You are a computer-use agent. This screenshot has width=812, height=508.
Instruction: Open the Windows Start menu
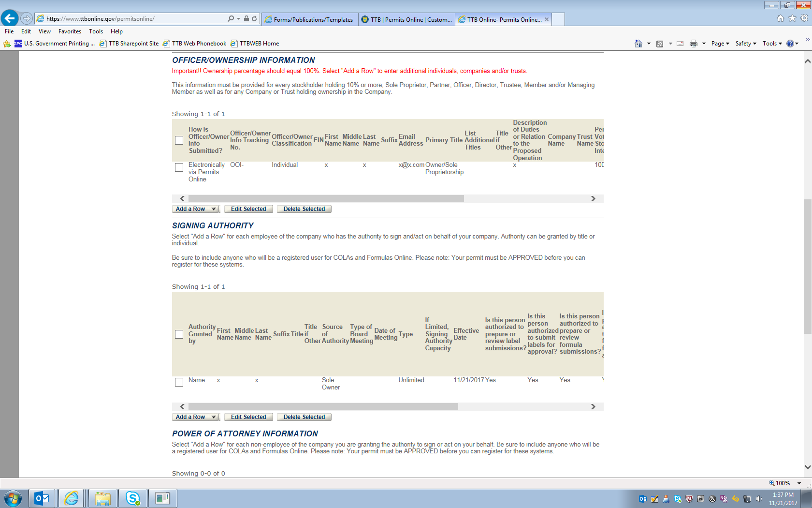click(x=13, y=498)
